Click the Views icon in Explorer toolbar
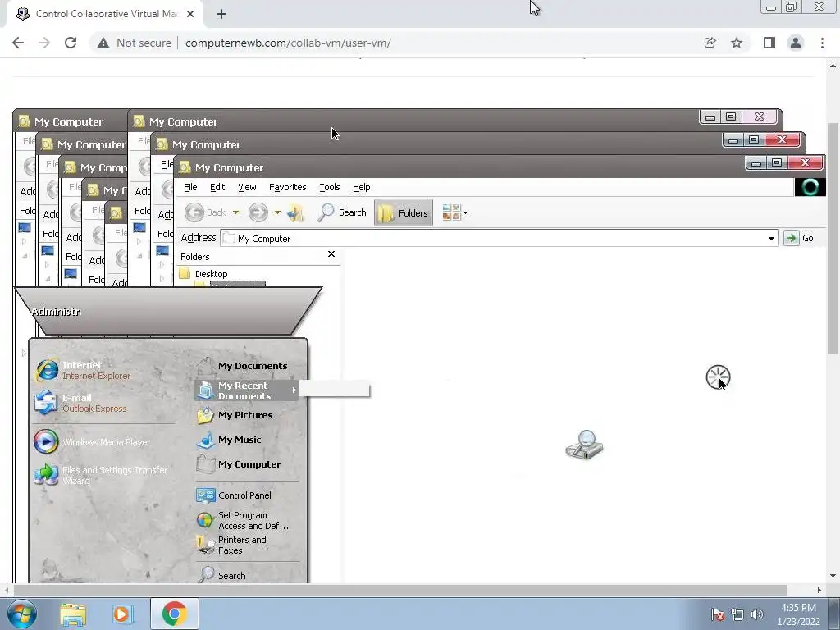The image size is (840, 630). [x=451, y=212]
